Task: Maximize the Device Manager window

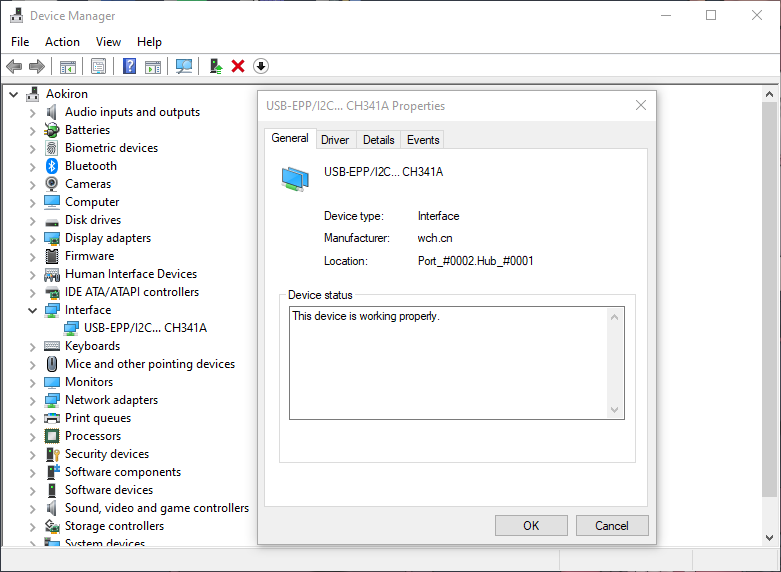Action: pos(711,15)
